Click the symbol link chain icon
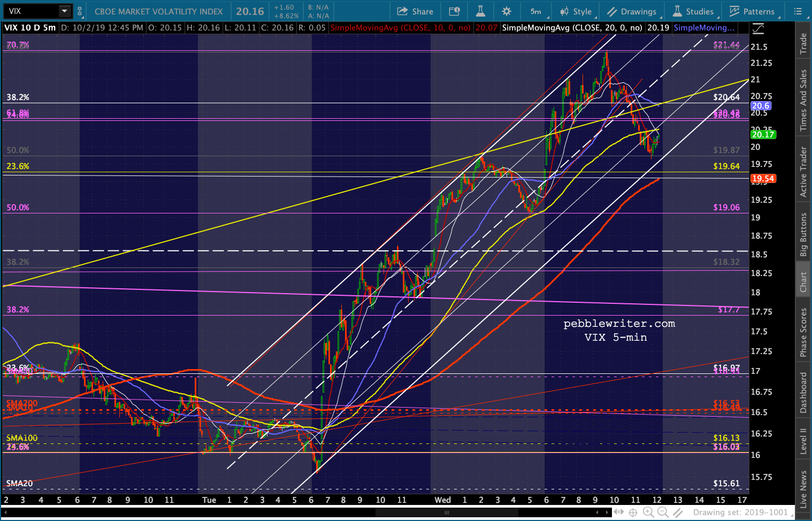This screenshot has height=521, width=812. pos(80,11)
